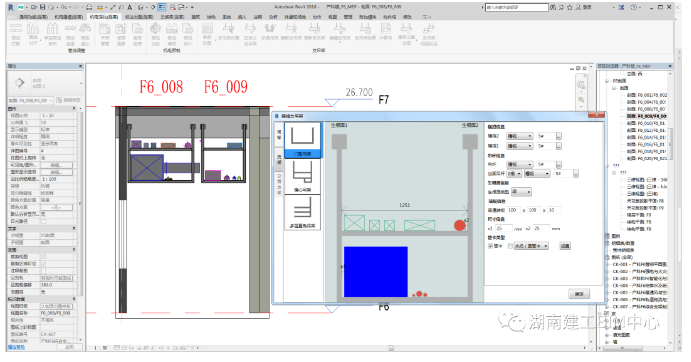Click the Revit application logo button
Viewport: 691px width, 362px height.
(x=11, y=7)
